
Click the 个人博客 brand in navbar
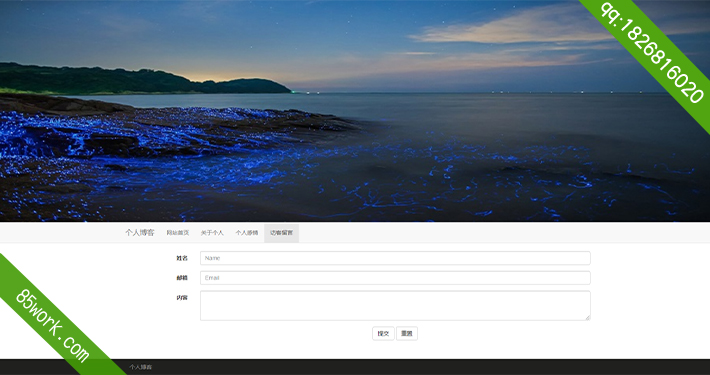[139, 233]
